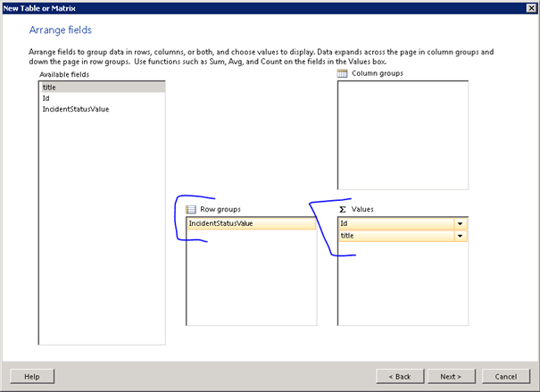
Task: Choose IncidentStatusValue in Available fields
Action: pyautogui.click(x=76, y=109)
